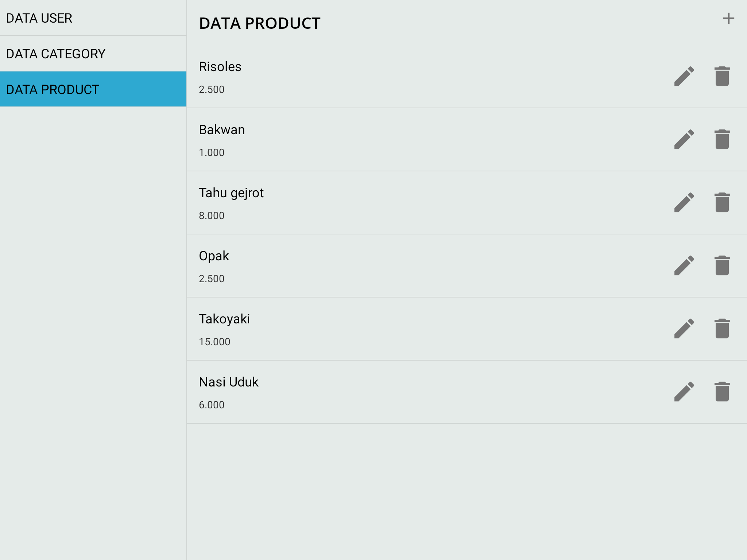
Task: Select the DATA PRODUCT menu item
Action: point(93,89)
